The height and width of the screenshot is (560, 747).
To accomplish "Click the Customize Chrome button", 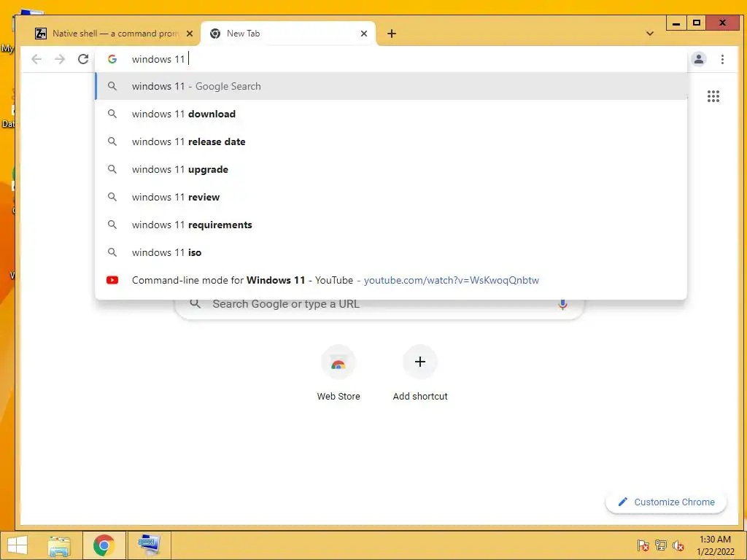I will click(x=665, y=502).
